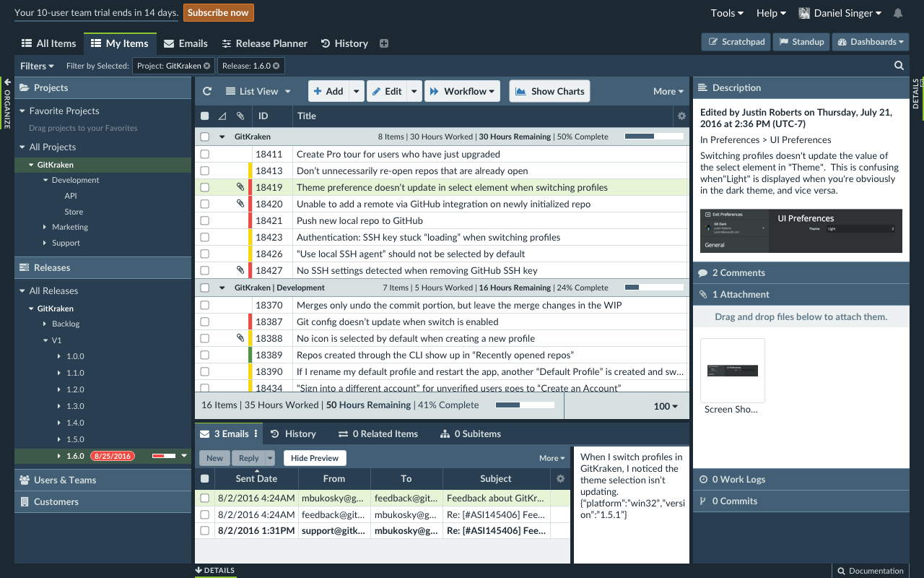Remove the Project: GitKraken filter
The width and height of the screenshot is (924, 578).
click(x=207, y=66)
